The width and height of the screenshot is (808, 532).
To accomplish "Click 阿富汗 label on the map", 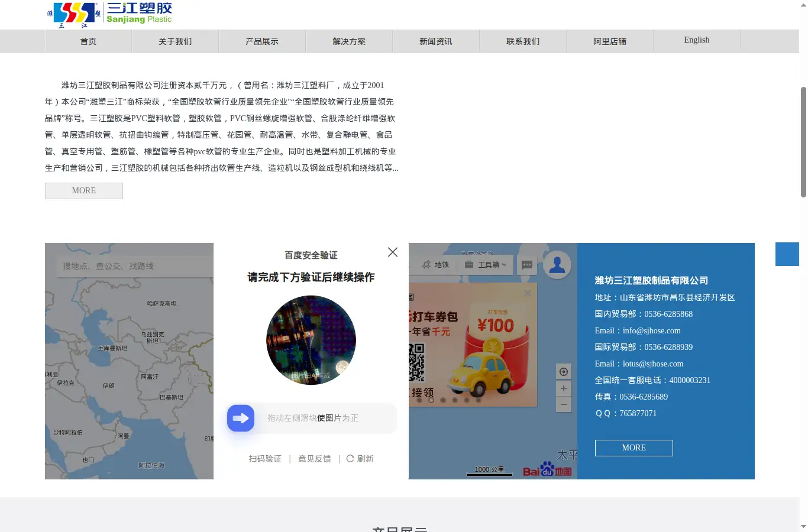I will [150, 377].
